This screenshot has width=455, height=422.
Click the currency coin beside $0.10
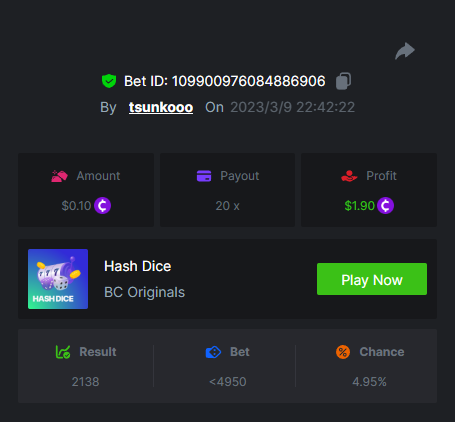click(x=102, y=206)
